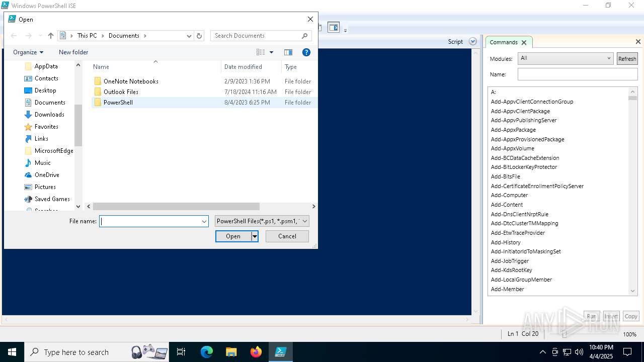Expand the view options dropdown arrow
644x362 pixels.
[x=272, y=52]
